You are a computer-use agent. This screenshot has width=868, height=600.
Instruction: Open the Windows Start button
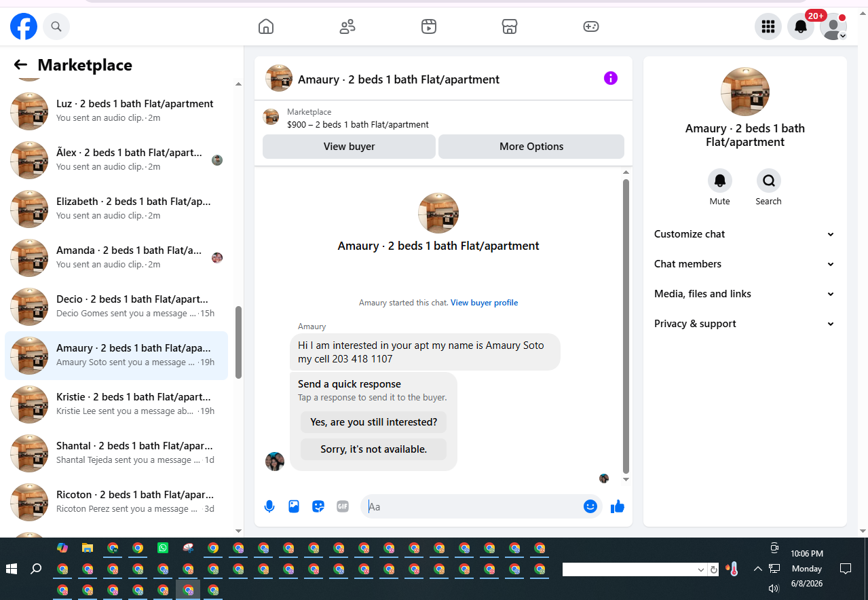pos(12,569)
